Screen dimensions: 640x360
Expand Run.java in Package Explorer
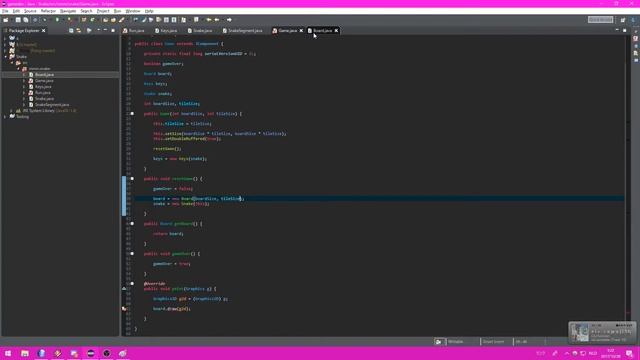tap(24, 93)
